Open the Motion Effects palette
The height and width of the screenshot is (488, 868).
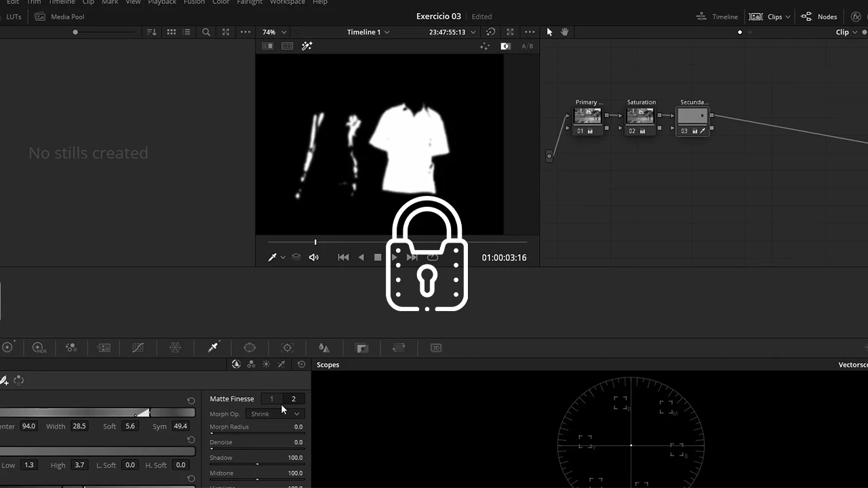pyautogui.click(x=104, y=348)
